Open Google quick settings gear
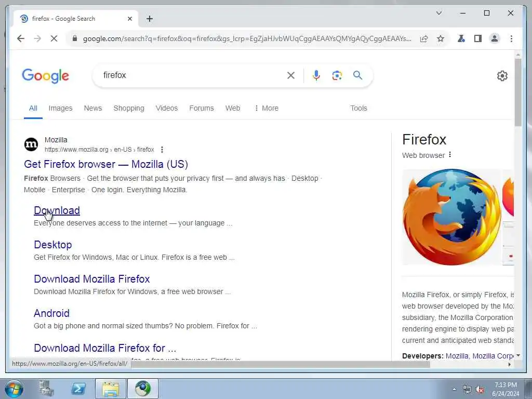 point(502,76)
